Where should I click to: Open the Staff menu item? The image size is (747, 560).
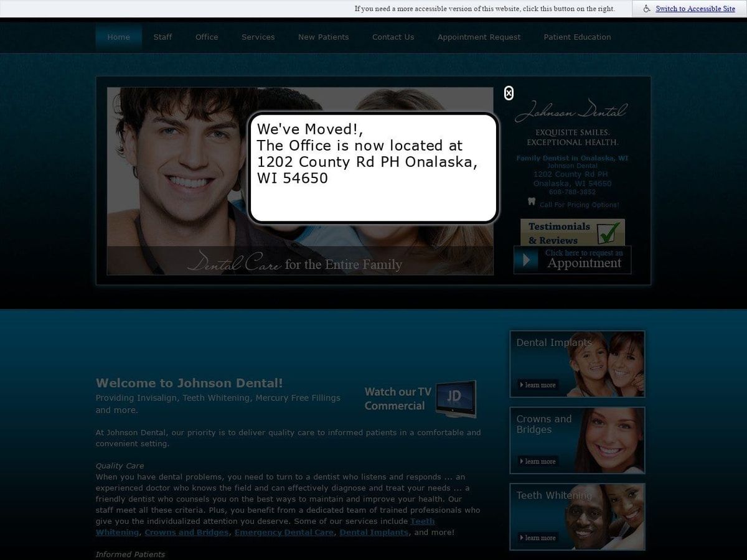click(162, 37)
